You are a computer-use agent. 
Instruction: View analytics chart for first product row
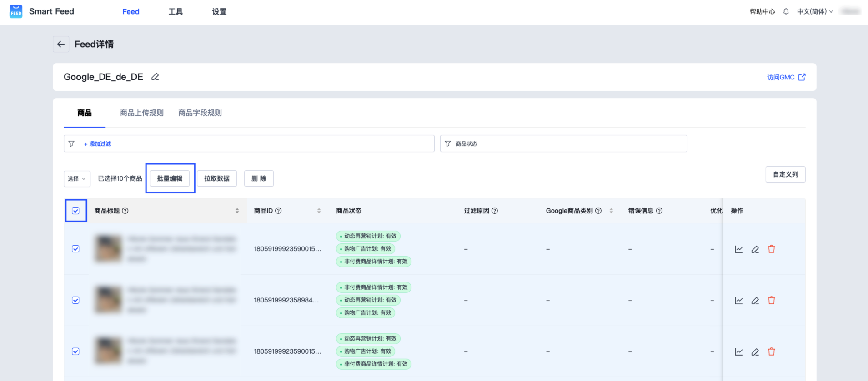pos(738,249)
